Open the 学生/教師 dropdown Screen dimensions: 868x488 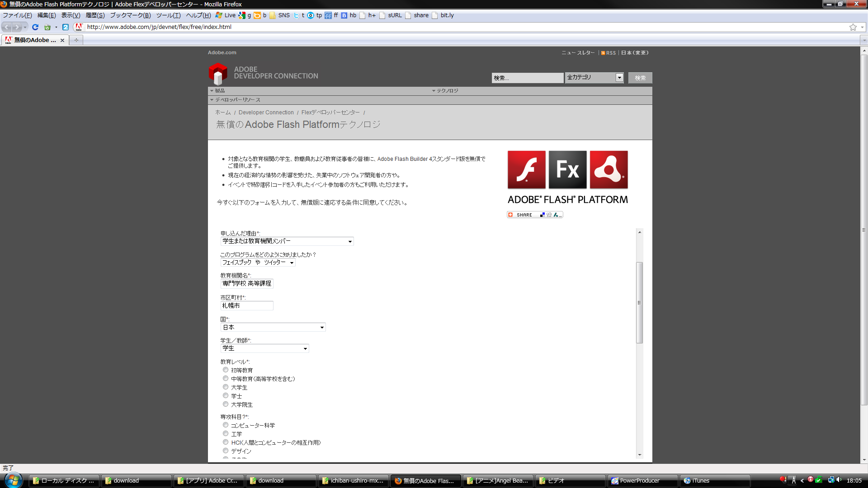click(264, 348)
